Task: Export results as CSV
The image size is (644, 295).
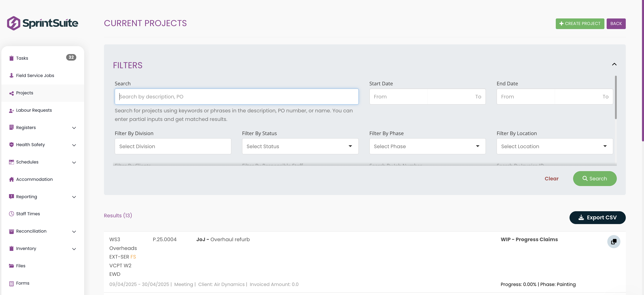Action: [x=597, y=218]
